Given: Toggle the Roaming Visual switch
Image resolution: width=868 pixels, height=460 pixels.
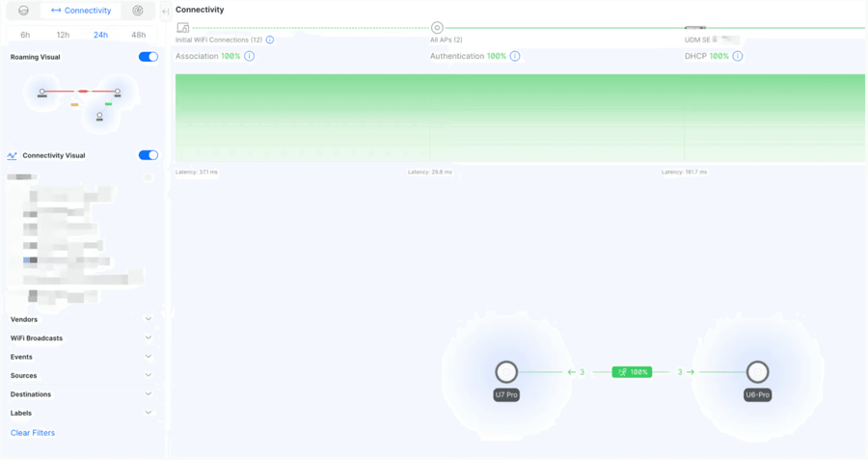Looking at the screenshot, I should point(149,57).
